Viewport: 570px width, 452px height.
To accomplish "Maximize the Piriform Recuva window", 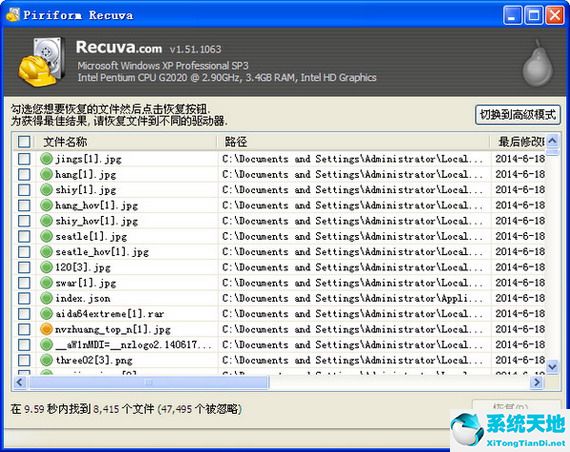I will (533, 16).
